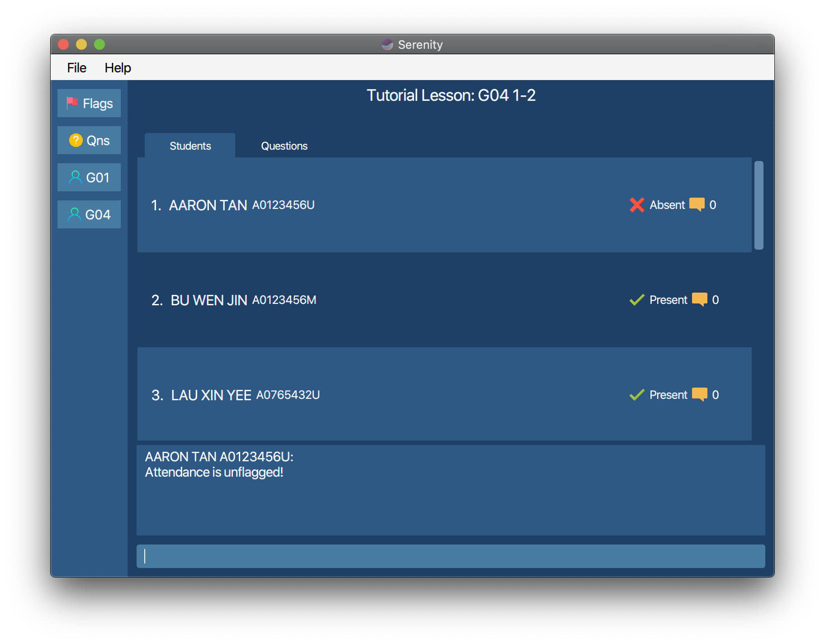
Task: Select student name AARON TAN
Action: point(208,205)
